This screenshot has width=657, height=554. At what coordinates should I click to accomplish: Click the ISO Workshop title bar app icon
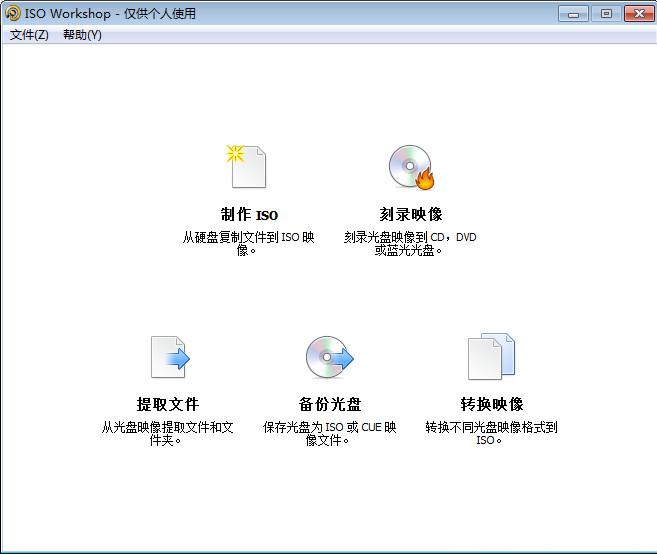pos(13,13)
